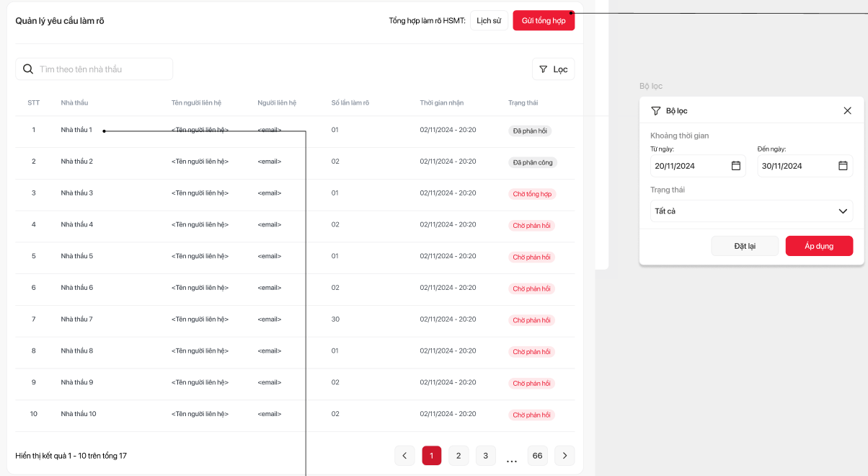This screenshot has width=868, height=476.
Task: Reset filters with Đặt lại button
Action: 745,246
